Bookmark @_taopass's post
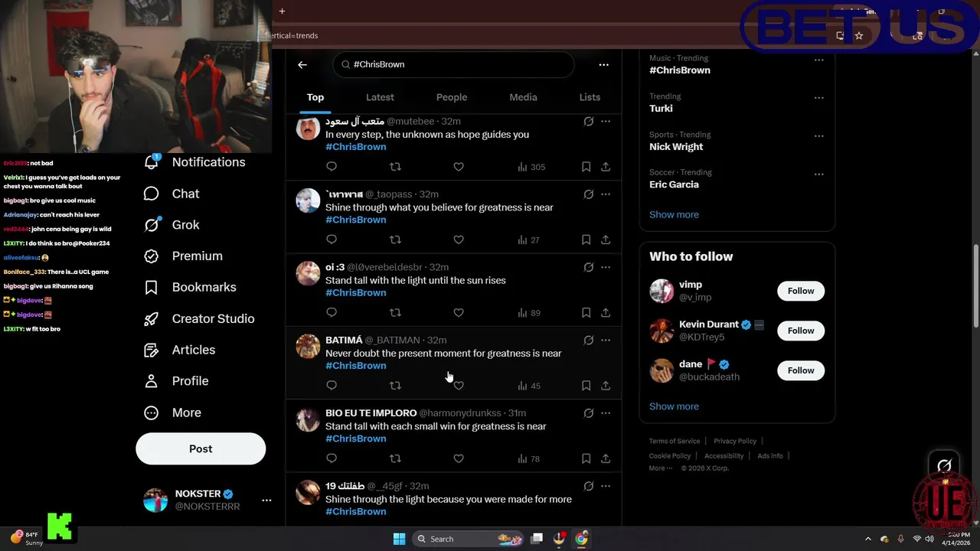 point(586,240)
